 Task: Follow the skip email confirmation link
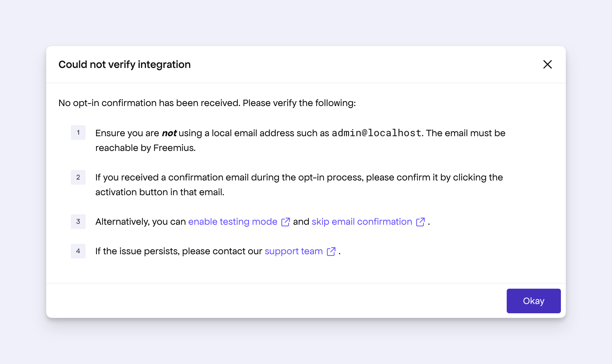pos(362,222)
